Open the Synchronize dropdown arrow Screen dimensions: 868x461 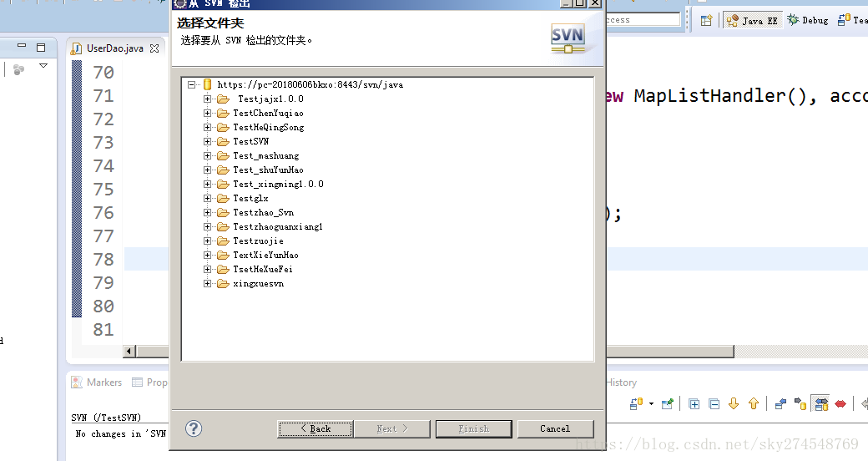pyautogui.click(x=651, y=404)
